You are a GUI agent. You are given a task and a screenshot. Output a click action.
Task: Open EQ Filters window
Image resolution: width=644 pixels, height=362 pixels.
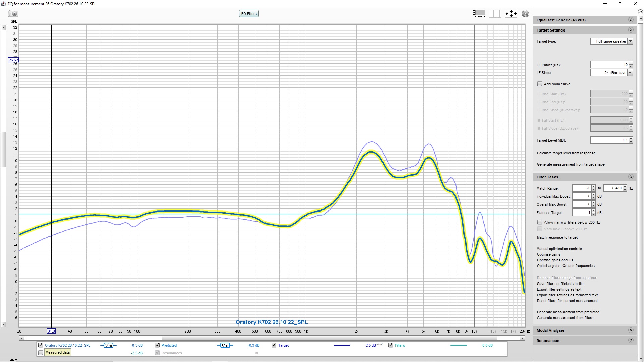pos(249,14)
